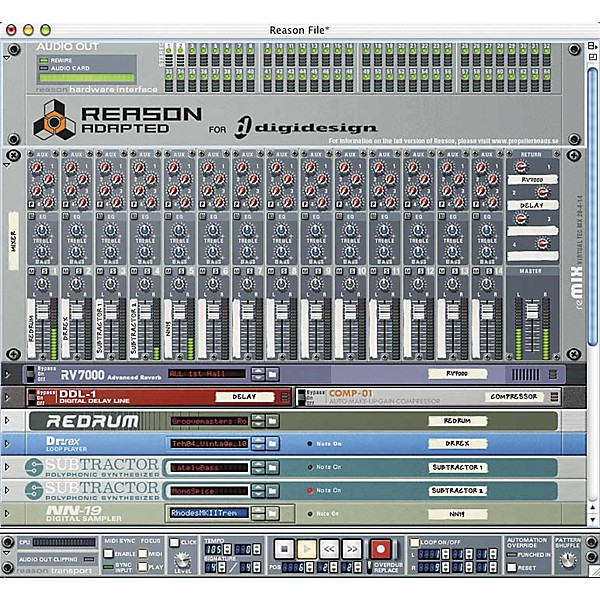The width and height of the screenshot is (600, 600).
Task: Enable the MIDI Sync checkbox
Action: coord(109,553)
